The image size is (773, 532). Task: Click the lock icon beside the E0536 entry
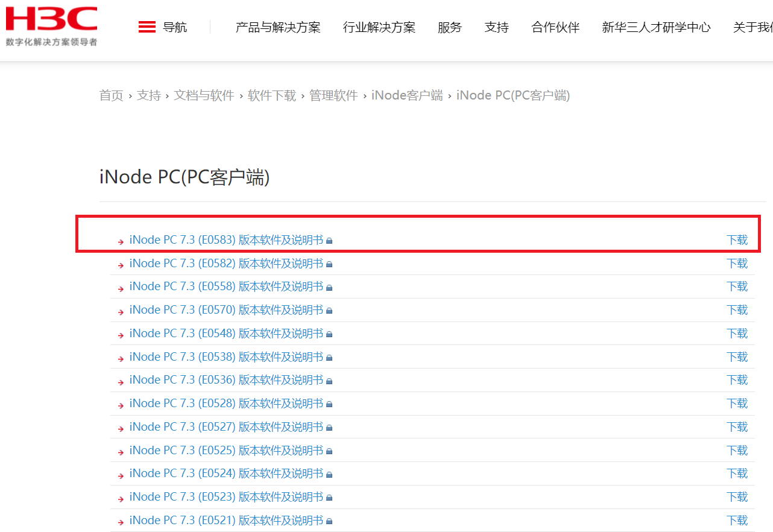pos(329,381)
